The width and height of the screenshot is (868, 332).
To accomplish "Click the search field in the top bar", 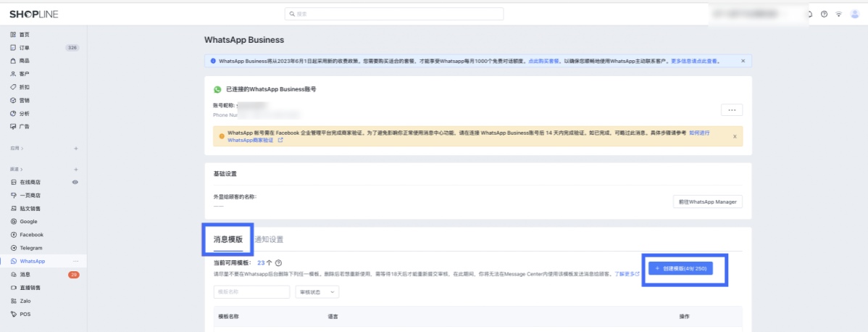I will 394,14.
